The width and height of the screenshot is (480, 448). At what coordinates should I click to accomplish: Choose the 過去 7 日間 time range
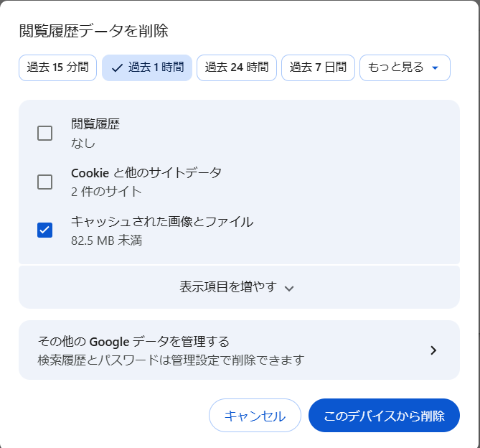click(x=317, y=68)
